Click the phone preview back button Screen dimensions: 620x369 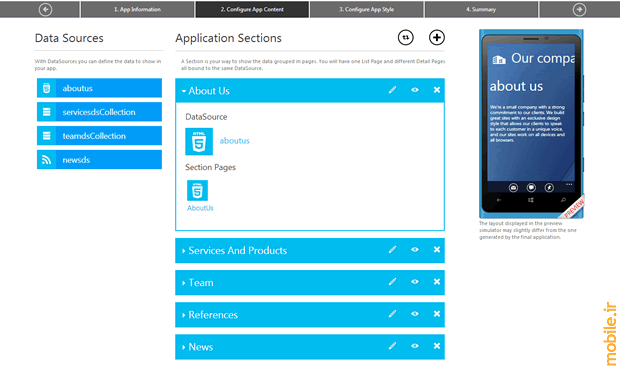499,200
